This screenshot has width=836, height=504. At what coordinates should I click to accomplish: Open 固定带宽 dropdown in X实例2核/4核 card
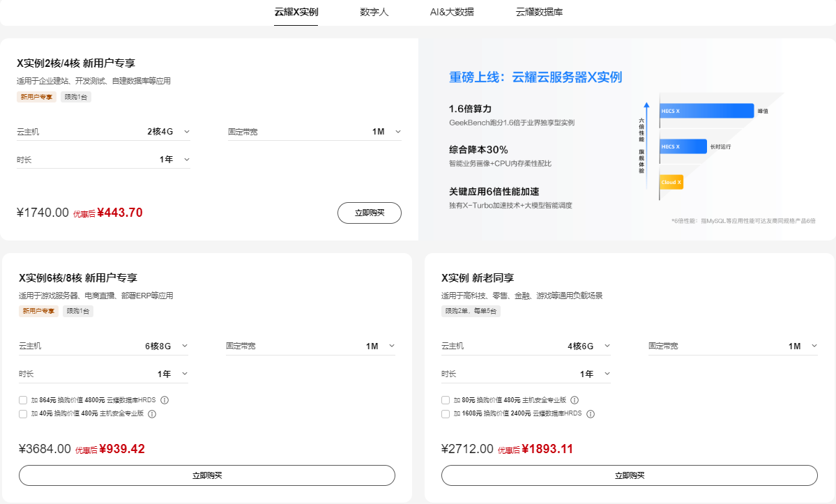pos(314,132)
